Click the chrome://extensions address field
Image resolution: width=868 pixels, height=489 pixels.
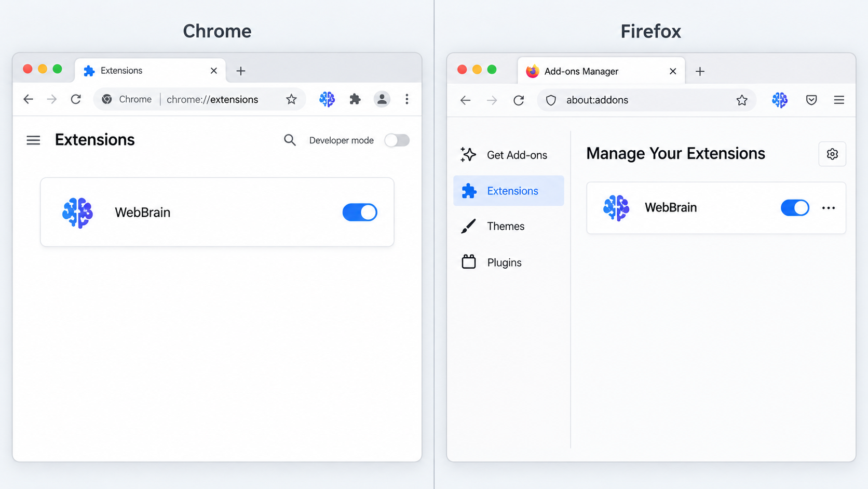200,99
